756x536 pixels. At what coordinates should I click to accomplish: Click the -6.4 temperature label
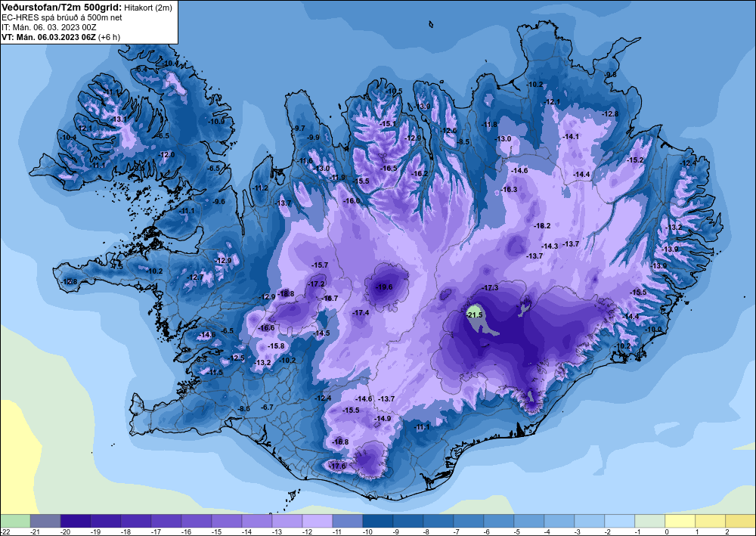[141, 70]
